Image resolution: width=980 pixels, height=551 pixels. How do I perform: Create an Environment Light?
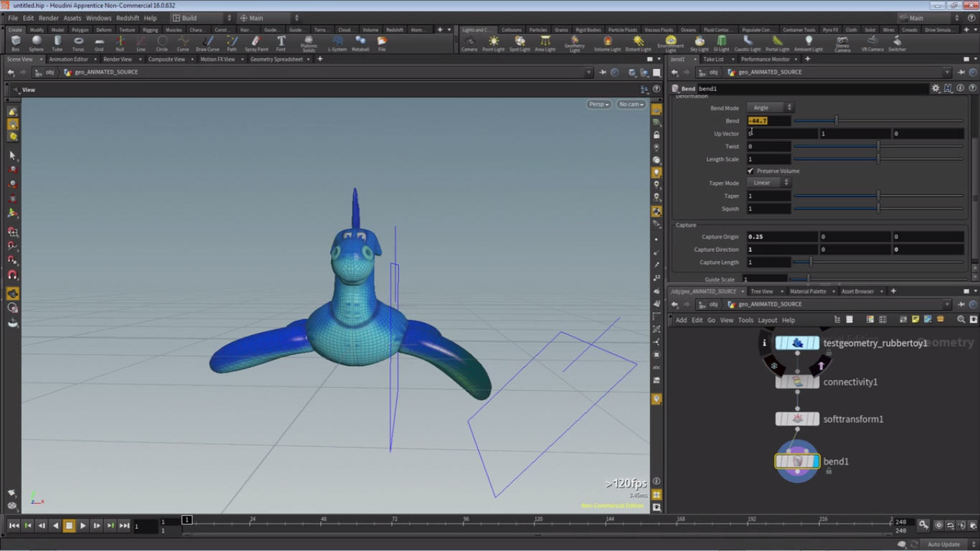tap(671, 44)
